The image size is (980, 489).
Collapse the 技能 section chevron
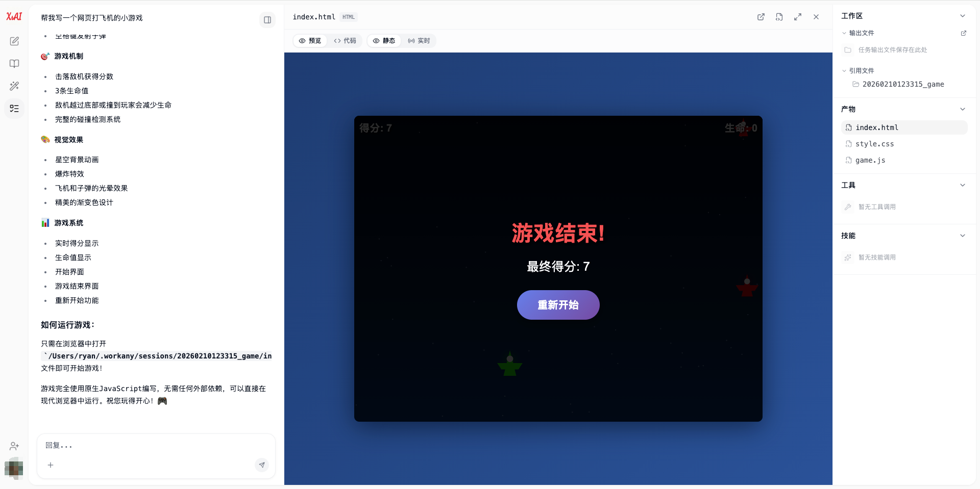point(963,236)
